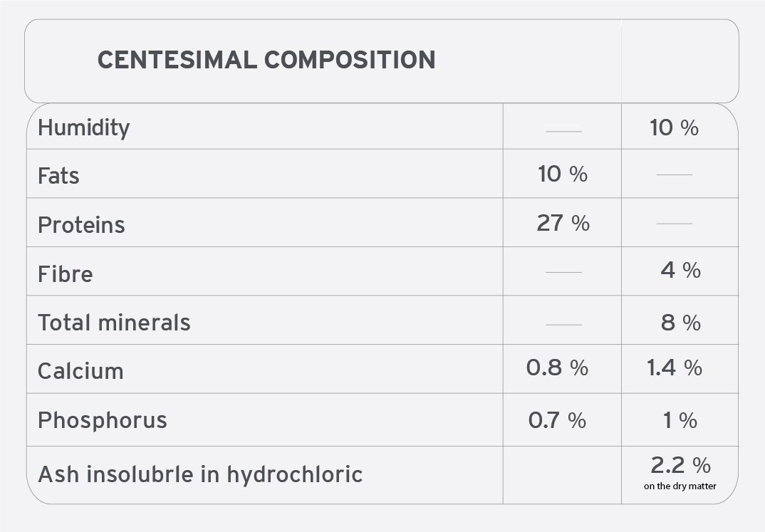Click the Fats 10 % value
Viewport: 765px width, 532px height.
563,174
